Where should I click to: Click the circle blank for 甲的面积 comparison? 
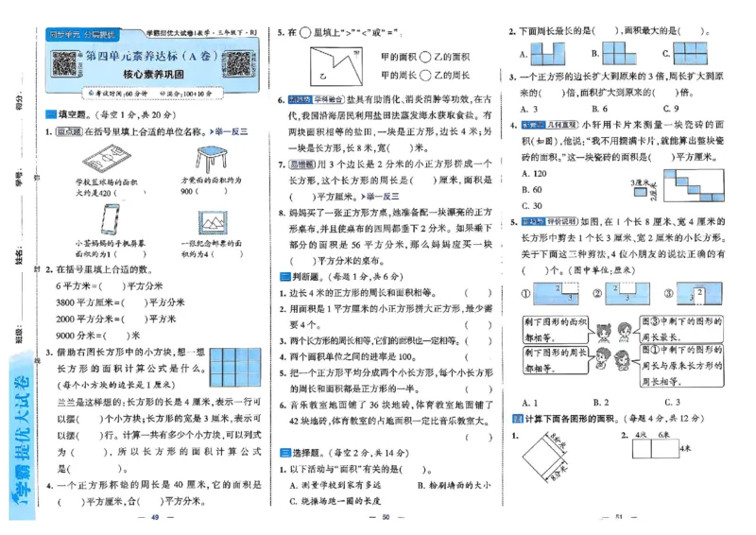click(424, 58)
